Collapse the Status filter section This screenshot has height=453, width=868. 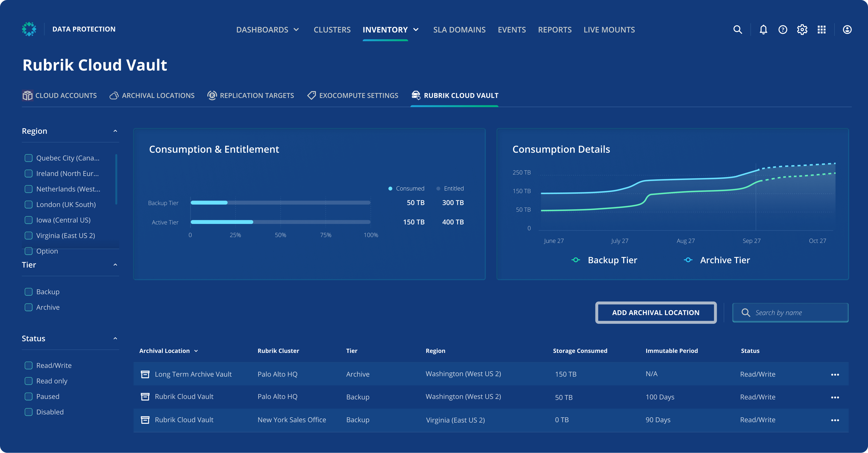(115, 339)
